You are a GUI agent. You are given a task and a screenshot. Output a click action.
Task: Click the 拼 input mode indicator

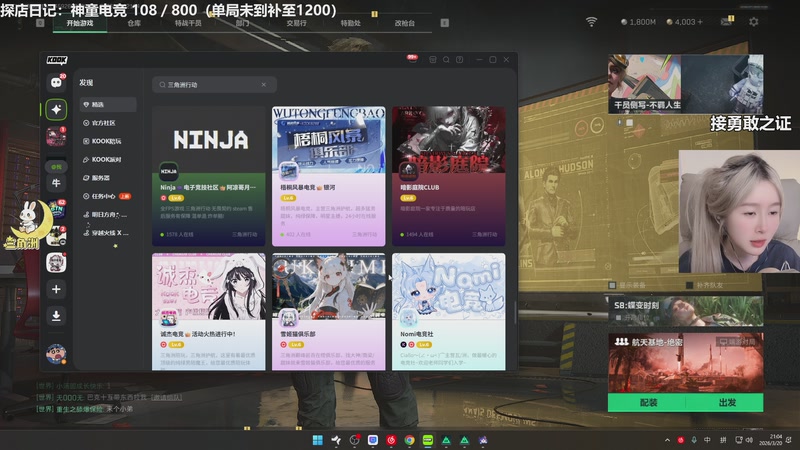coord(723,440)
